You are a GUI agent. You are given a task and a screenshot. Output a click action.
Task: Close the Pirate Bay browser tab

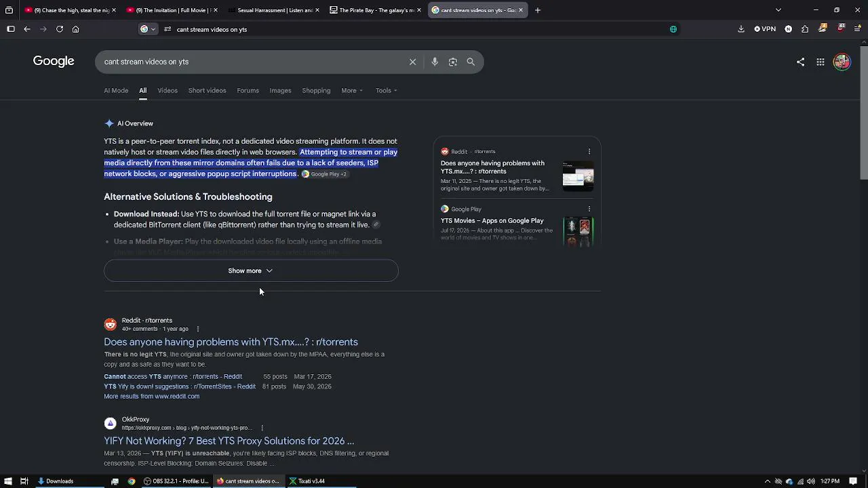pyautogui.click(x=419, y=10)
